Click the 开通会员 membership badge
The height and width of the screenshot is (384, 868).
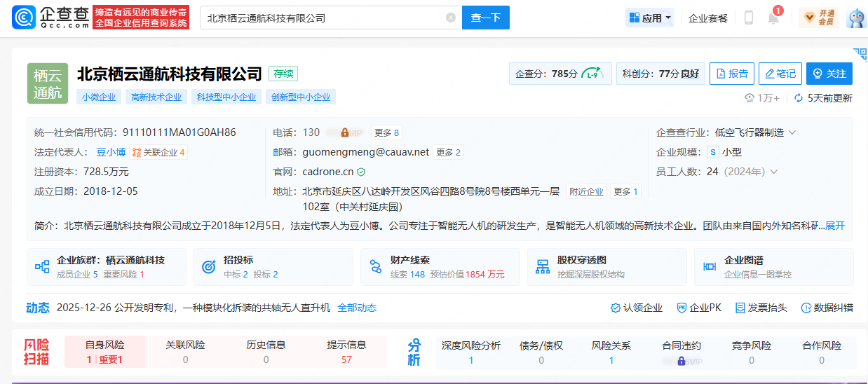click(818, 18)
